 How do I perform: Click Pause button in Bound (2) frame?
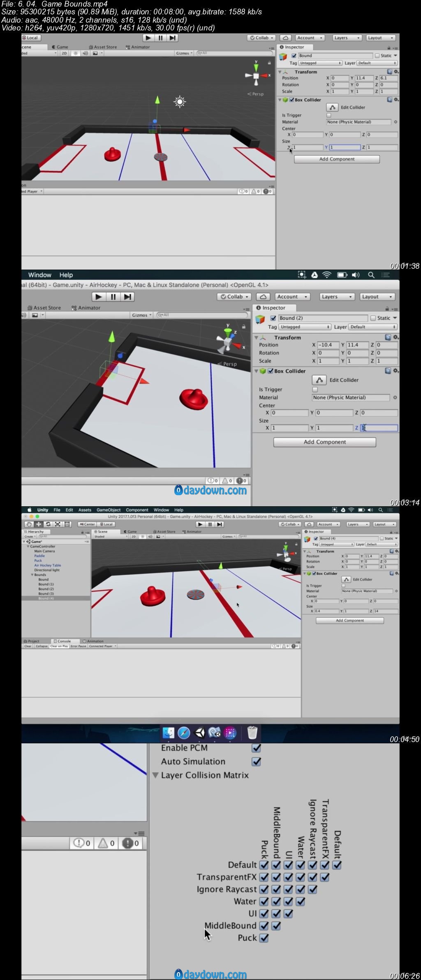pyautogui.click(x=113, y=297)
